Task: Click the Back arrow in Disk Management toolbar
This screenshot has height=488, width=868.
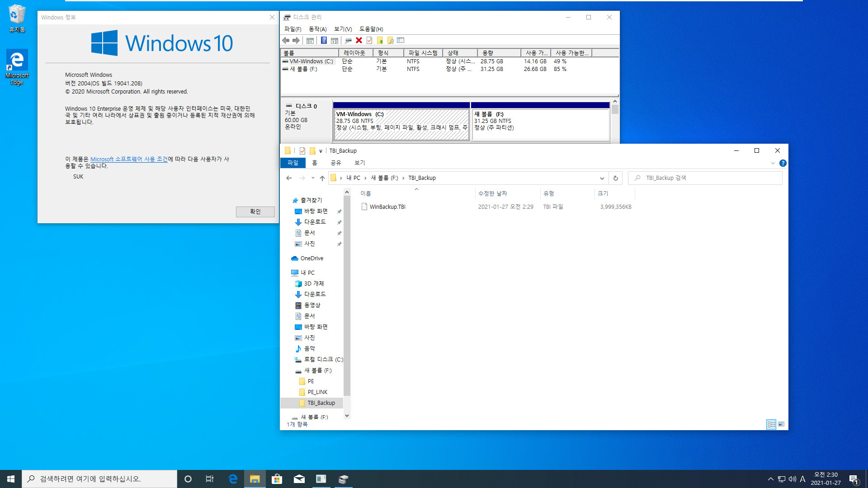Action: coord(286,41)
